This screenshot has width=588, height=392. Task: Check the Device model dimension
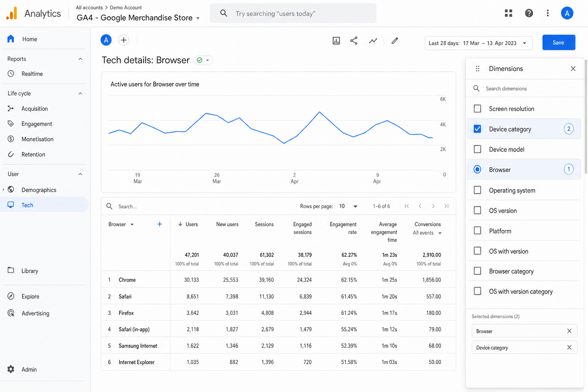pyautogui.click(x=477, y=149)
